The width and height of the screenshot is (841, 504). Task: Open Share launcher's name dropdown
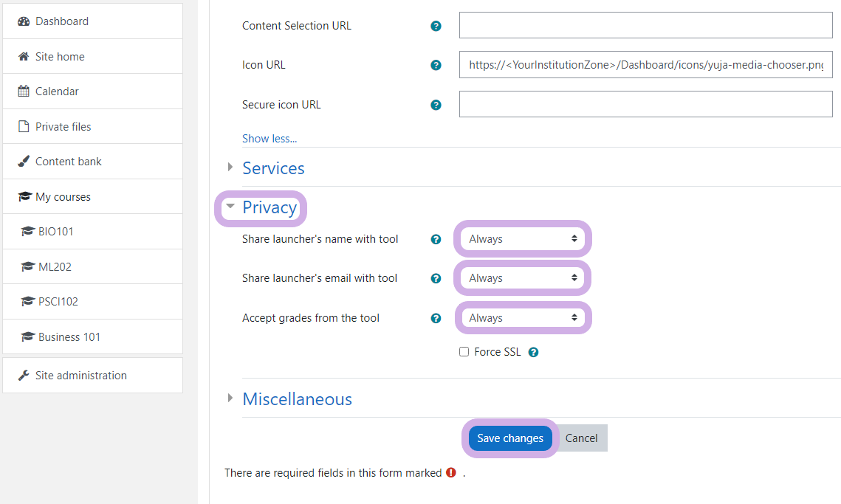coord(523,239)
